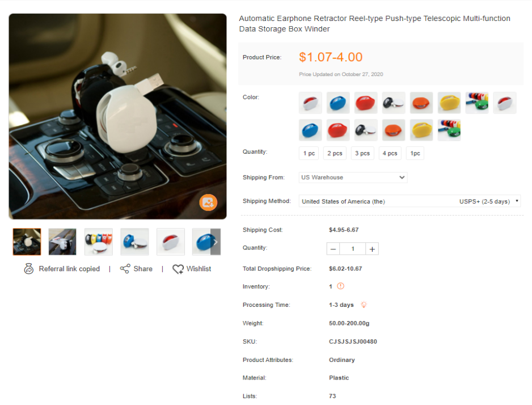
Task: Click the inventory warning info icon
Action: [x=341, y=286]
